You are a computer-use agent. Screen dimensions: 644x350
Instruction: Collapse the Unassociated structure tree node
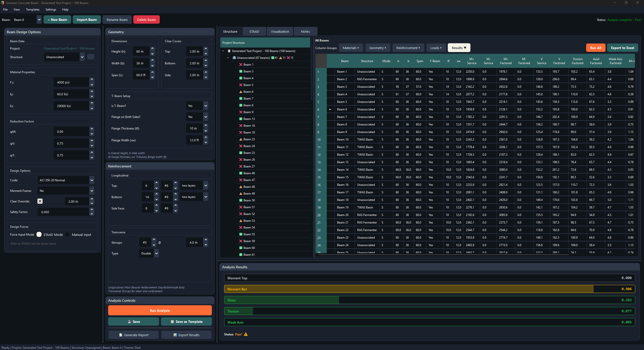pyautogui.click(x=228, y=58)
